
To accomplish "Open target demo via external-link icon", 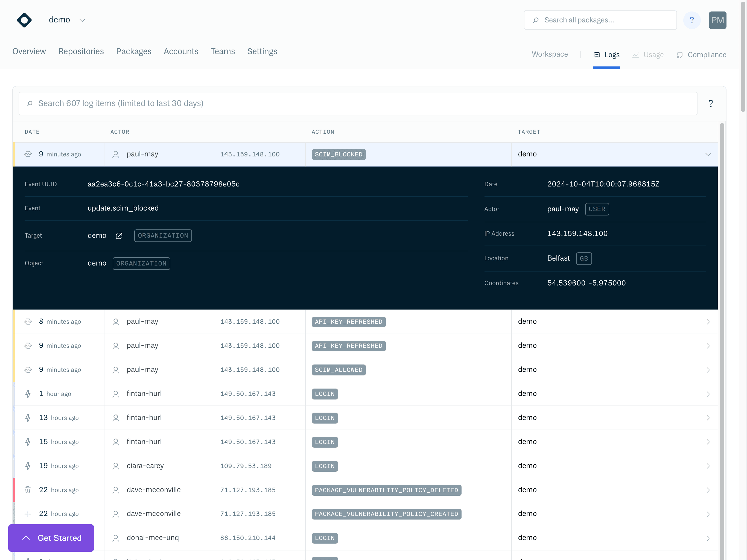I will click(x=119, y=235).
